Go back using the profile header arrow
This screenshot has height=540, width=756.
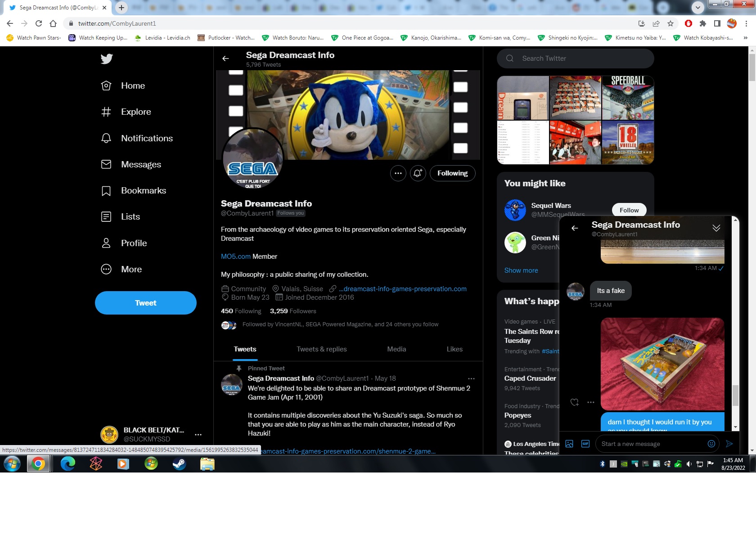(x=226, y=58)
